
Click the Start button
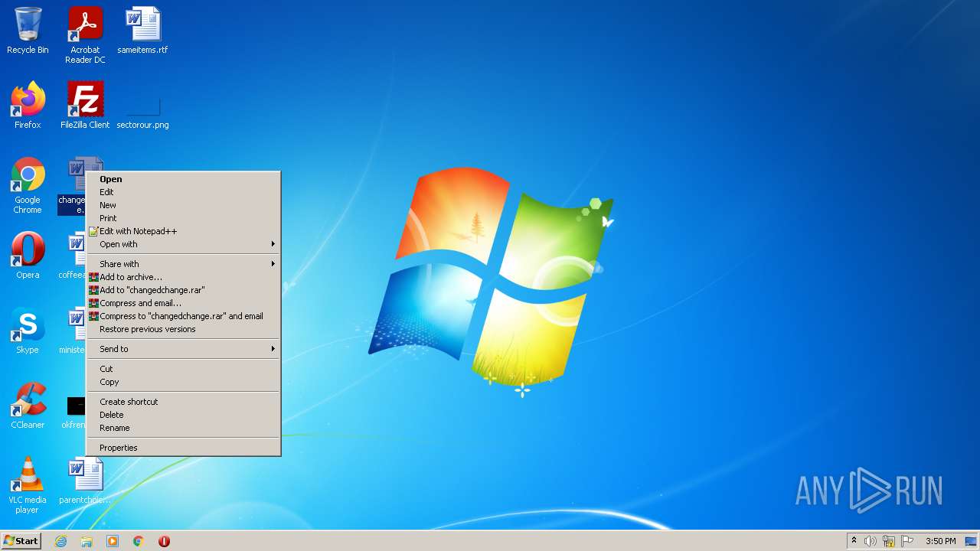pos(21,540)
